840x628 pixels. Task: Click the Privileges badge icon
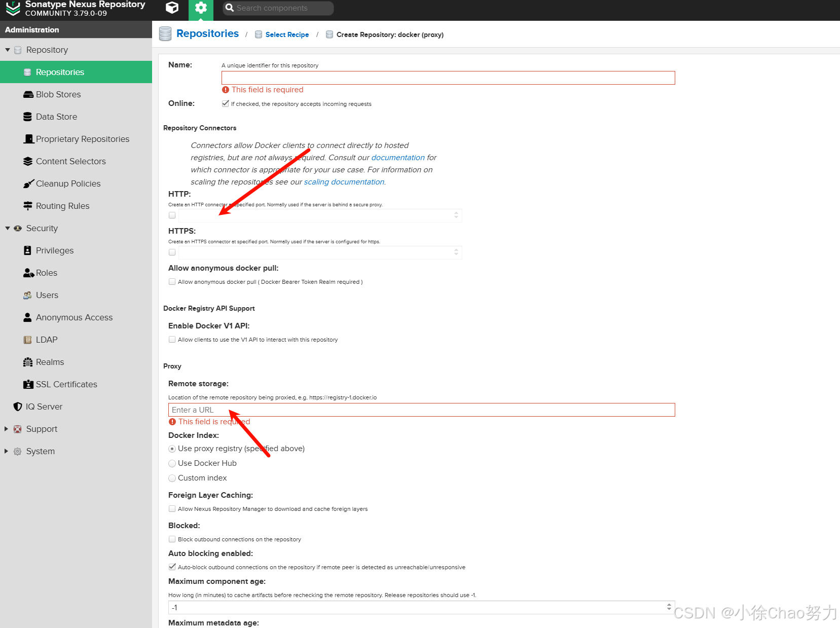coord(27,250)
